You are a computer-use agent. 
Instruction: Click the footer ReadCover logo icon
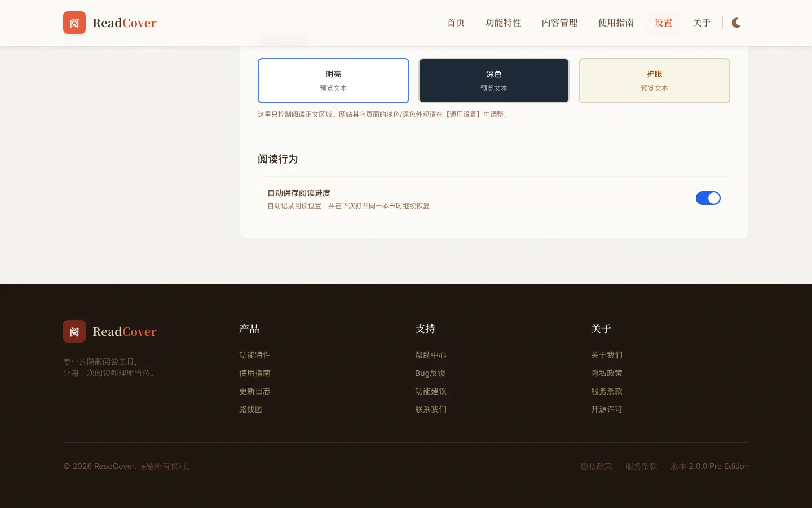point(74,331)
